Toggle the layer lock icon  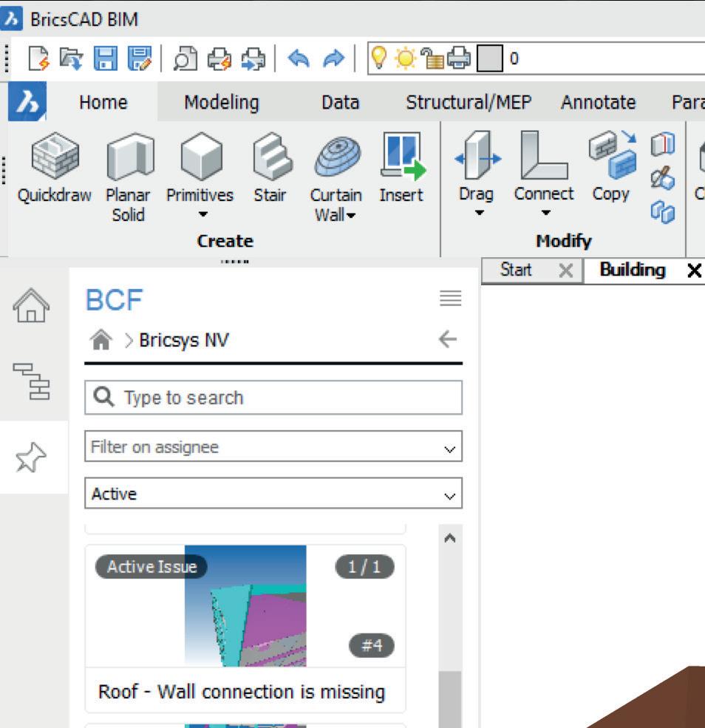(432, 58)
